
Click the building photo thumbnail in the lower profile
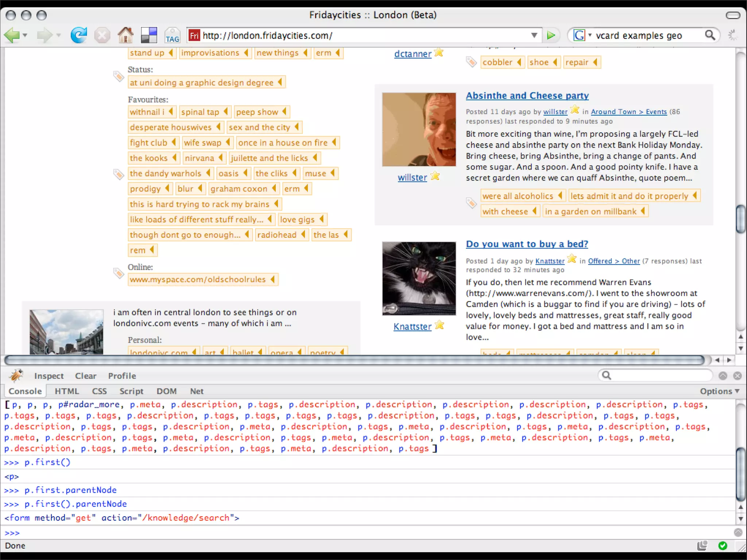[66, 332]
